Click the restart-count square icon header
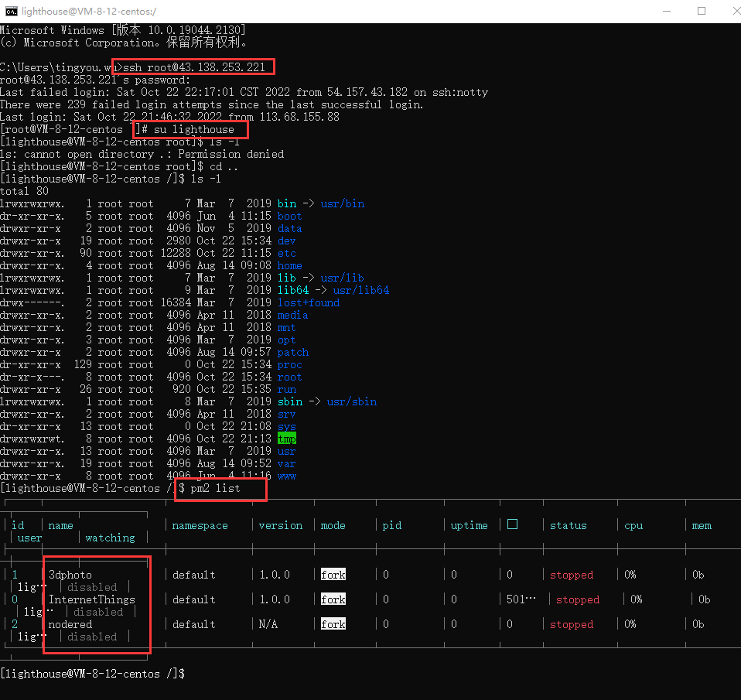Screen dimensions: 741x700 512,524
